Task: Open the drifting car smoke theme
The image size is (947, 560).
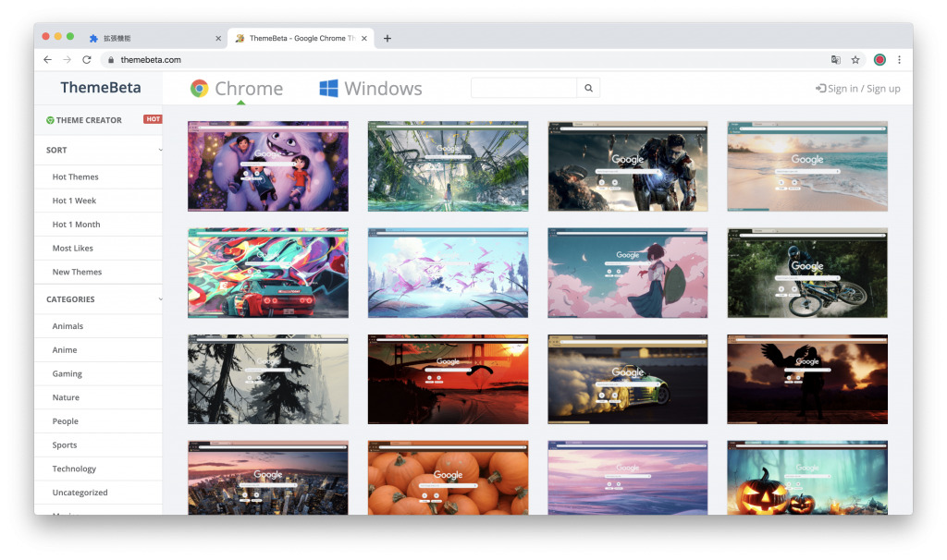Action: click(x=628, y=380)
